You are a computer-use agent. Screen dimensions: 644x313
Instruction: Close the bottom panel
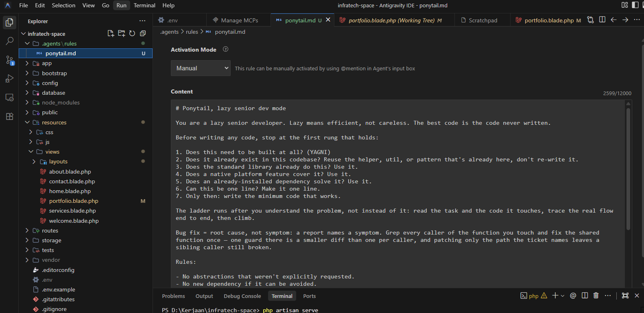tap(637, 296)
